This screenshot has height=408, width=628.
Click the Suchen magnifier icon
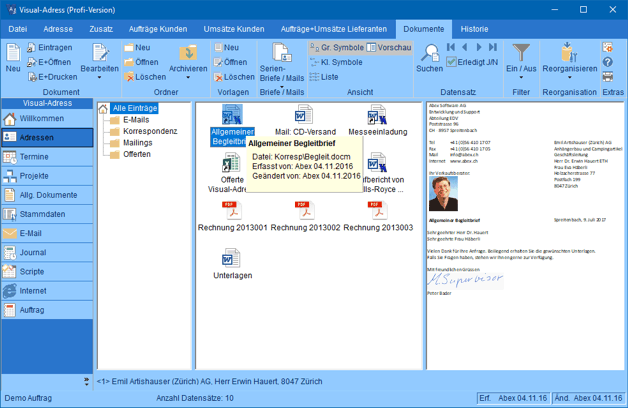point(430,53)
